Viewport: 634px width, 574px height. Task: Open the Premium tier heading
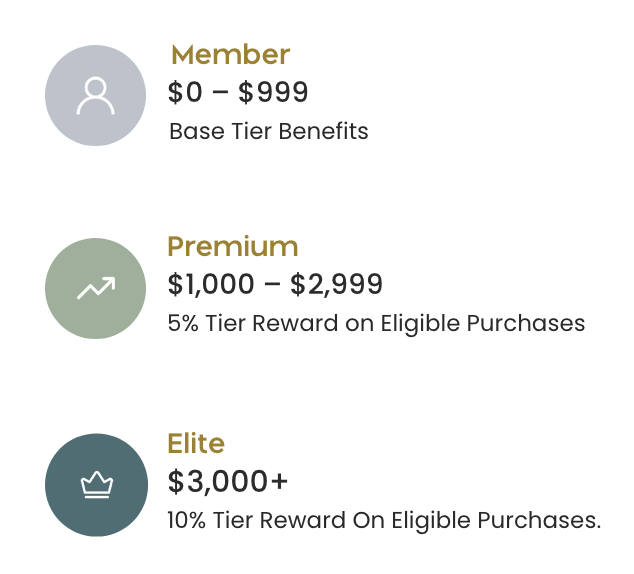[x=232, y=246]
